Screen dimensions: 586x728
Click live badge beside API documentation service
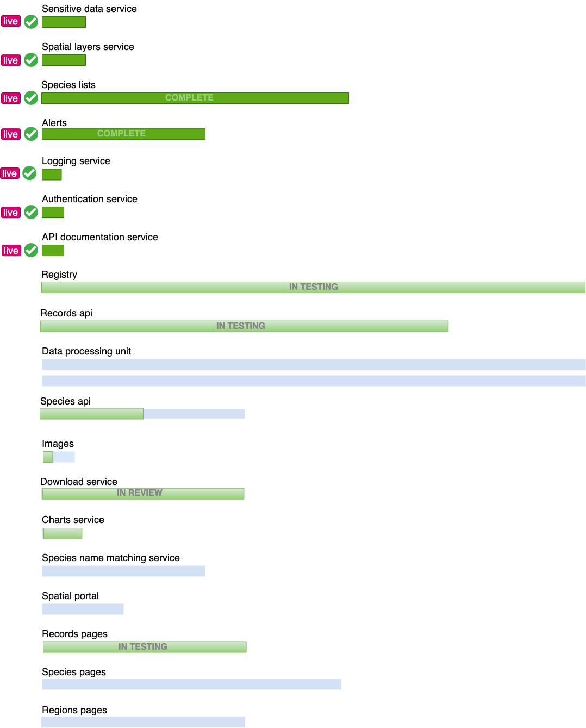(11, 251)
